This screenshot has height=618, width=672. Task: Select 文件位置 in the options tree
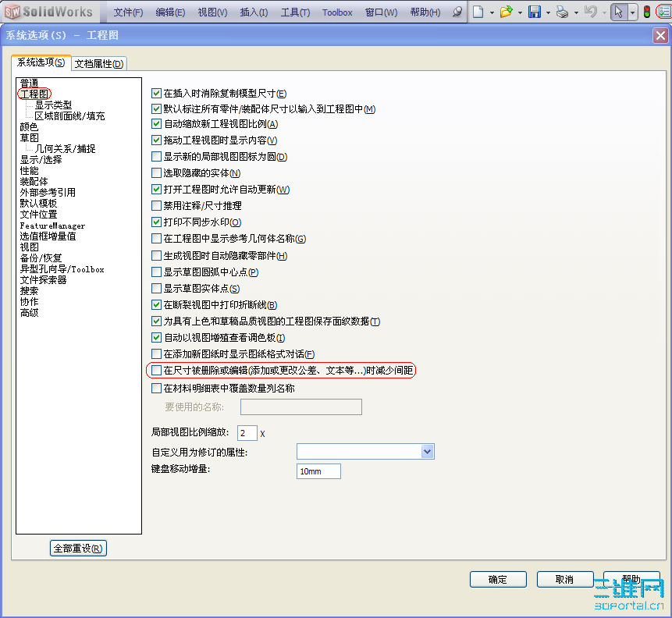pos(38,215)
